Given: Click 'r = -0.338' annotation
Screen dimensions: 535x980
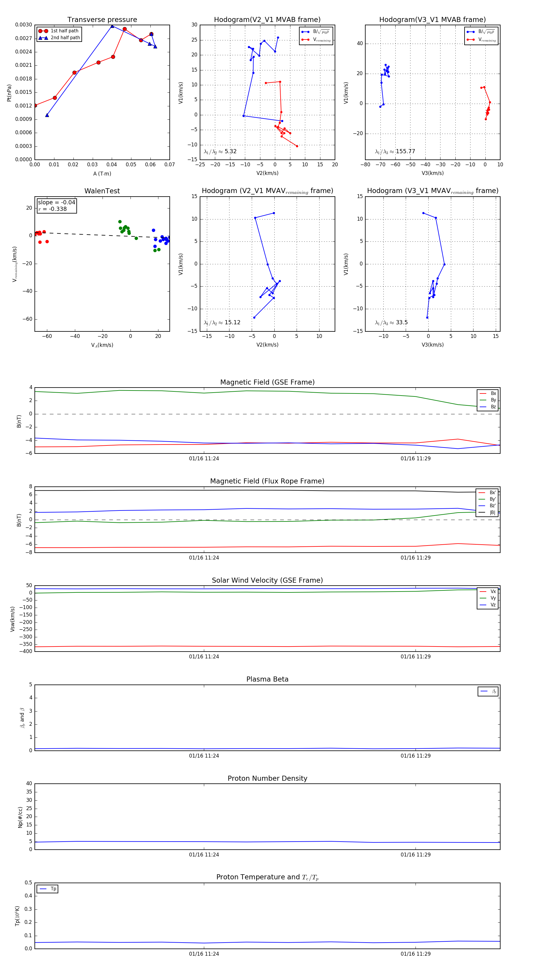Looking at the screenshot, I should click(52, 209).
